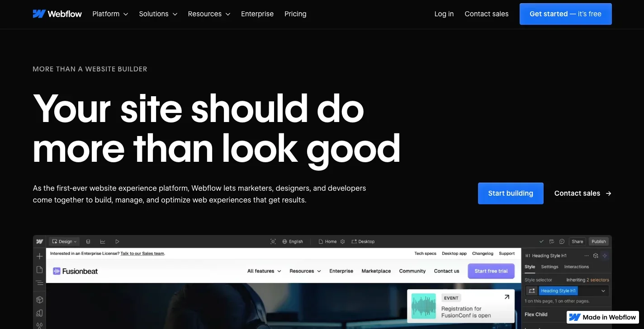644x329 pixels.
Task: Click the AI sparkle icon in Style panel
Action: tap(605, 255)
